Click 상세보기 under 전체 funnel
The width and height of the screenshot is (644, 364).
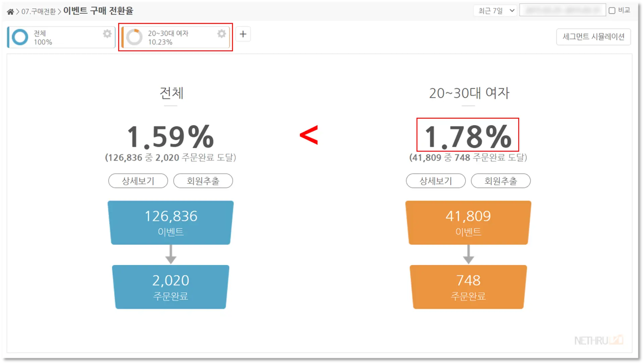tap(138, 181)
